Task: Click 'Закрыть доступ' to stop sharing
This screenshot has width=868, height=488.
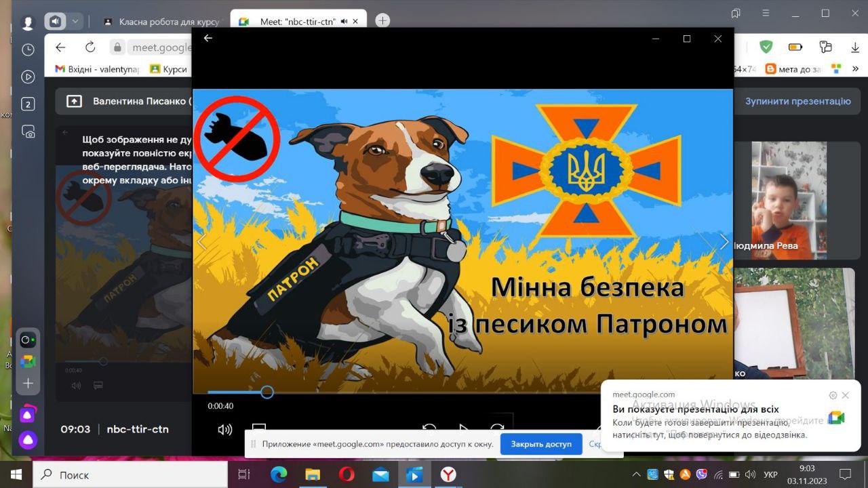Action: pos(541,444)
